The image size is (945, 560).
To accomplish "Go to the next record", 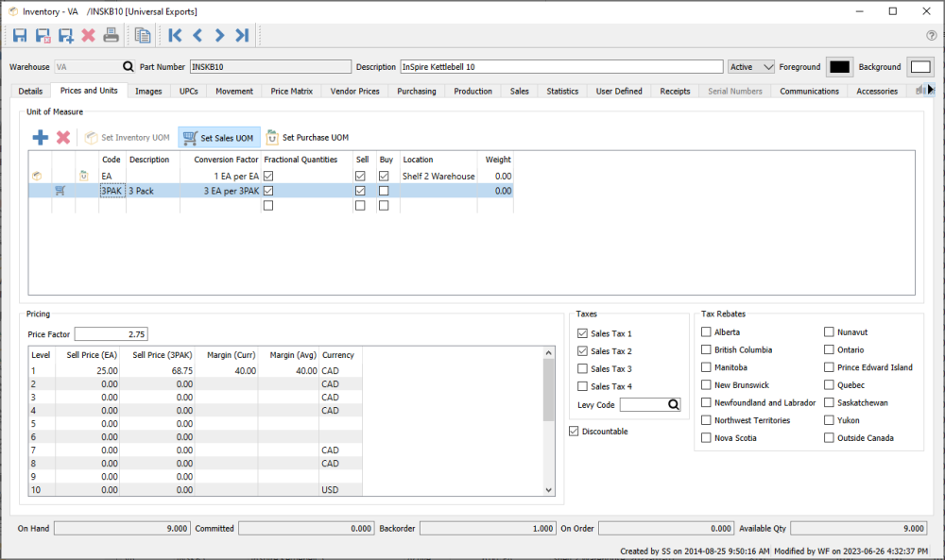I will [219, 36].
